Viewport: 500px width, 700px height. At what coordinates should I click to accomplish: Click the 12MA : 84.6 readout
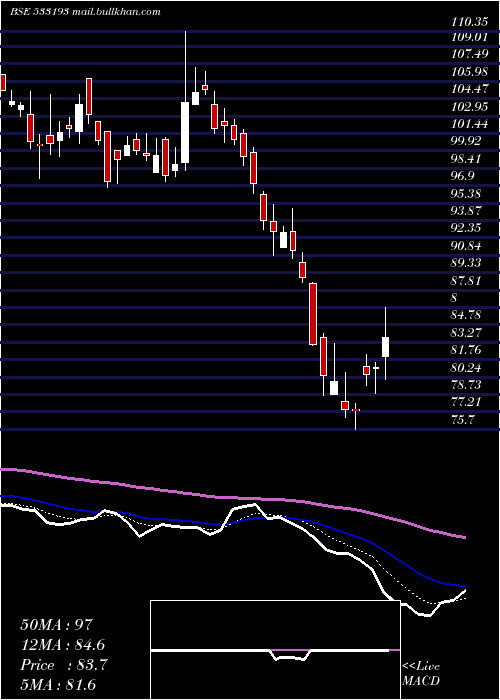pyautogui.click(x=64, y=645)
